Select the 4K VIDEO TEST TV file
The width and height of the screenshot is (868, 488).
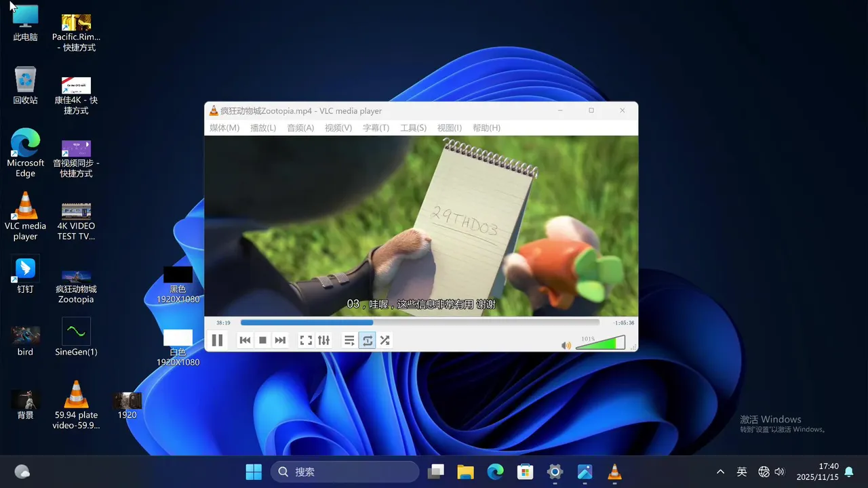pyautogui.click(x=76, y=221)
